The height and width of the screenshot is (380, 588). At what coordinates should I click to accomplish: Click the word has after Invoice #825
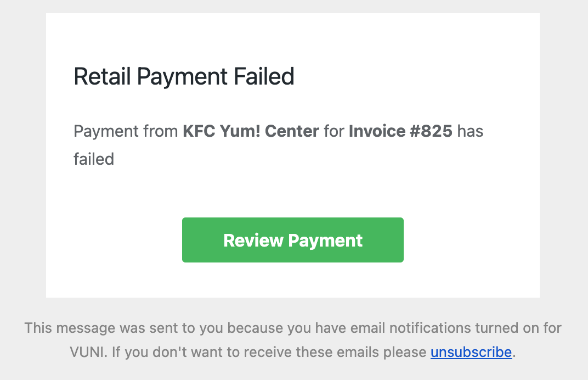(470, 131)
